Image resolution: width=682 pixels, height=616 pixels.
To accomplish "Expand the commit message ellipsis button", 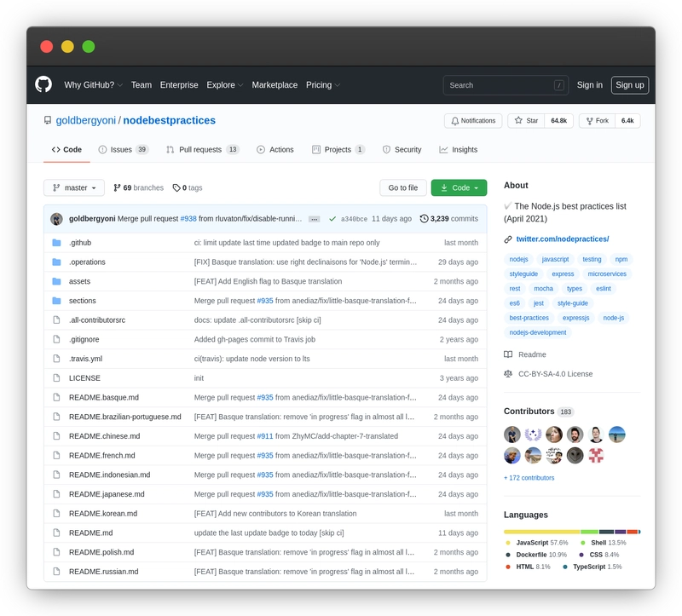I will pos(314,219).
